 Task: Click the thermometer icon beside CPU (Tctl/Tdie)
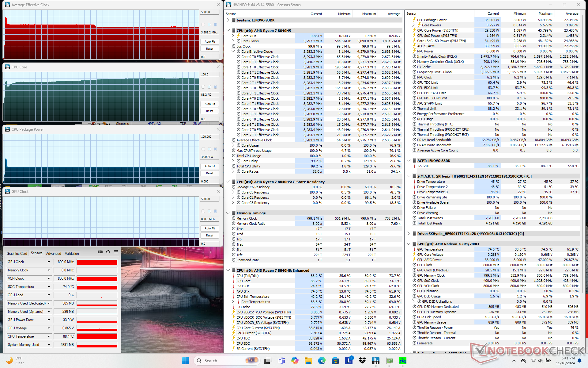coord(234,276)
